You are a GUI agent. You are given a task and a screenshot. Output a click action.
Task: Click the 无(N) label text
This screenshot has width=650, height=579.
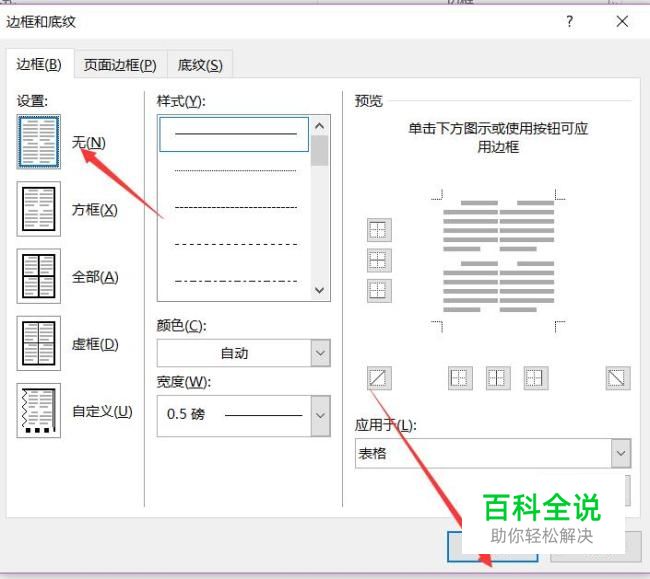coord(89,143)
